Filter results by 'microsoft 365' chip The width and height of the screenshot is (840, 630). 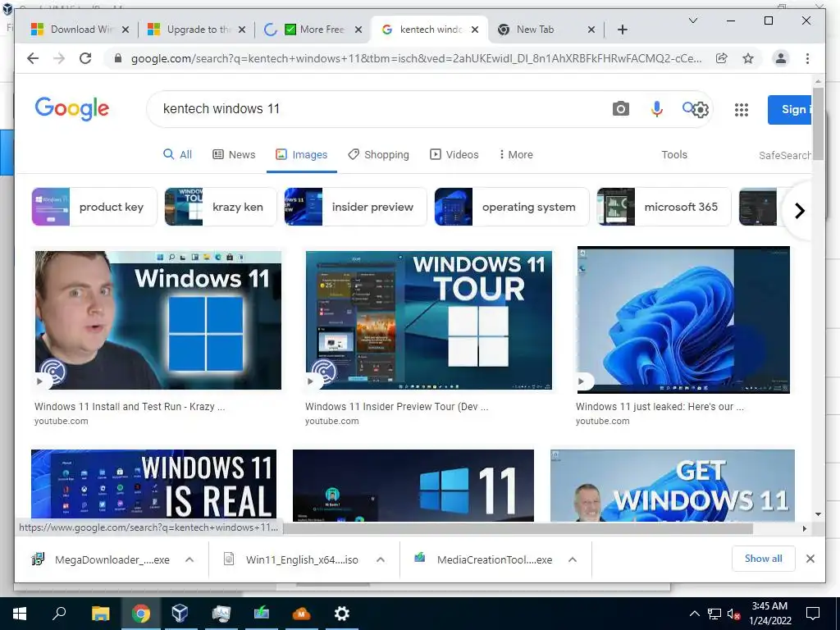tap(664, 207)
